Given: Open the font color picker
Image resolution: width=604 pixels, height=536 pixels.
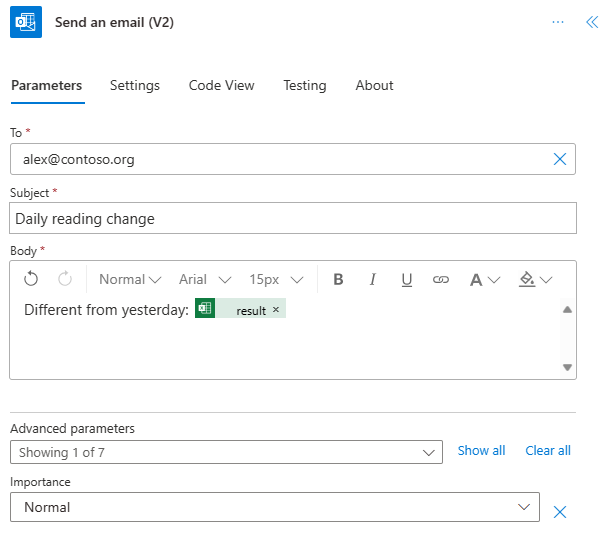Looking at the screenshot, I should [485, 280].
